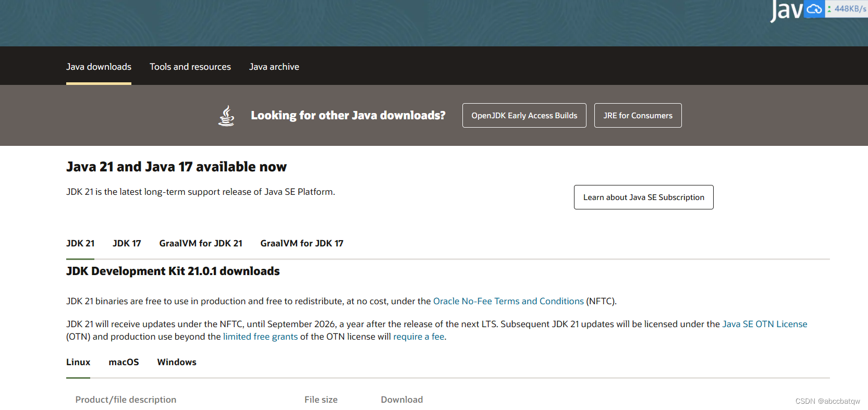This screenshot has width=868, height=410.
Task: Open the Java SE OTN License link
Action: click(765, 324)
